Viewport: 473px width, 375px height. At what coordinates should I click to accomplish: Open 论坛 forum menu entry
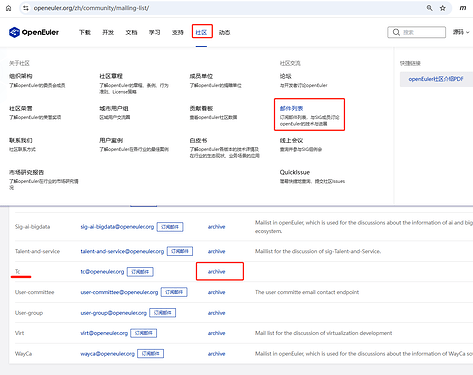click(286, 76)
